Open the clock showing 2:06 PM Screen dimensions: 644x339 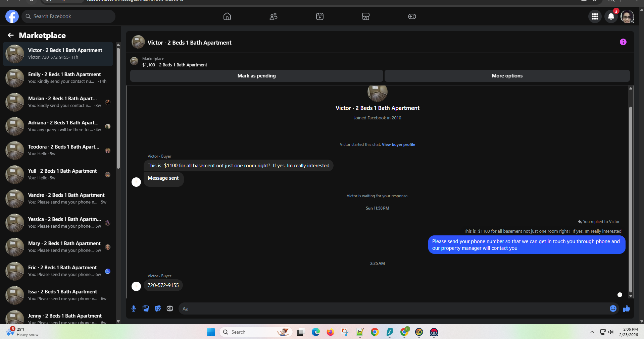(x=629, y=332)
